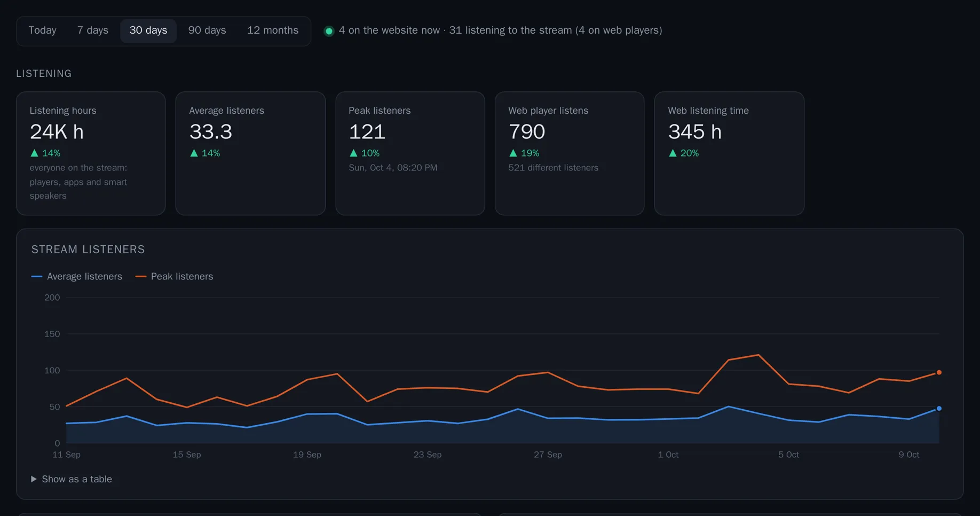The image size is (980, 516).
Task: Switch to the Today time range
Action: click(x=42, y=30)
